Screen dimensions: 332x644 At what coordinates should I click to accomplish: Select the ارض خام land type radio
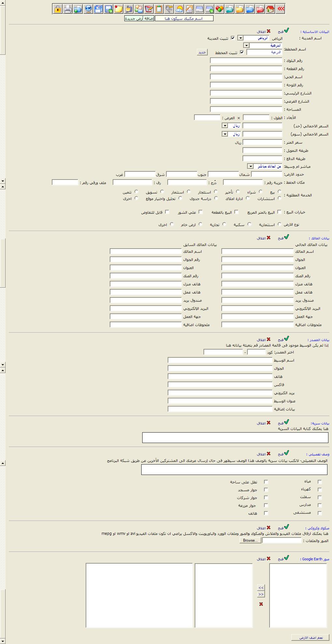pos(201,224)
